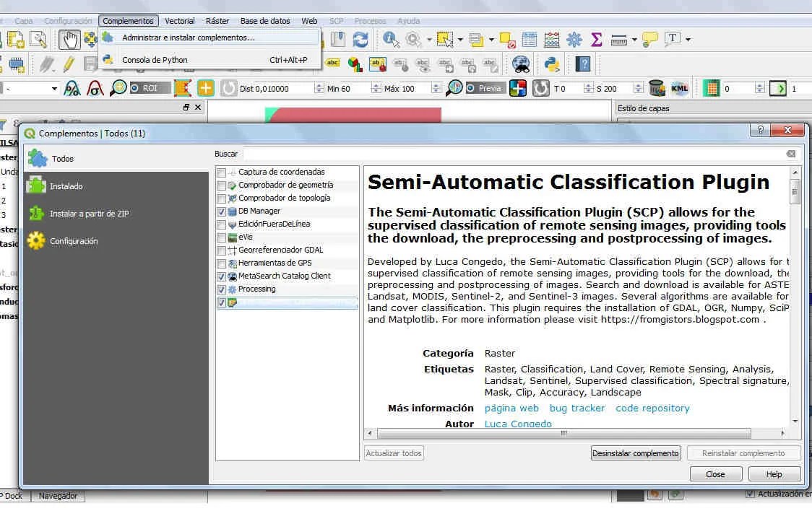
Task: Click the Statistical Summary sigma icon
Action: [x=596, y=39]
